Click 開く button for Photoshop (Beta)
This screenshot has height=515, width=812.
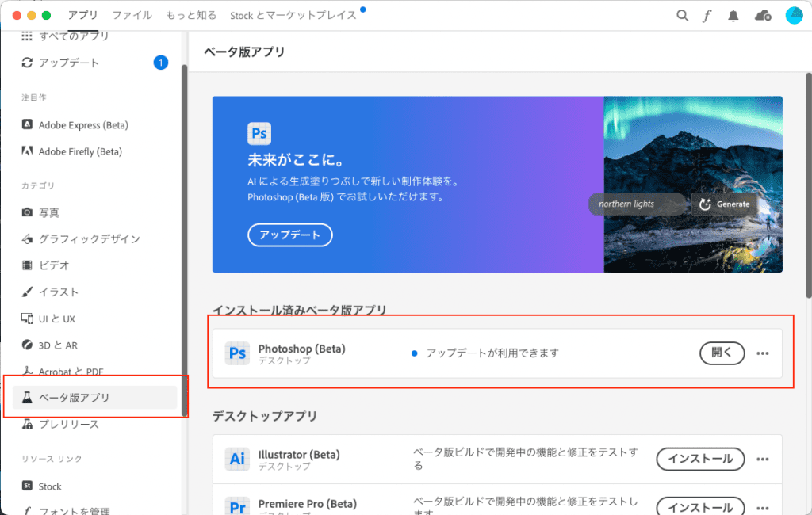point(722,353)
